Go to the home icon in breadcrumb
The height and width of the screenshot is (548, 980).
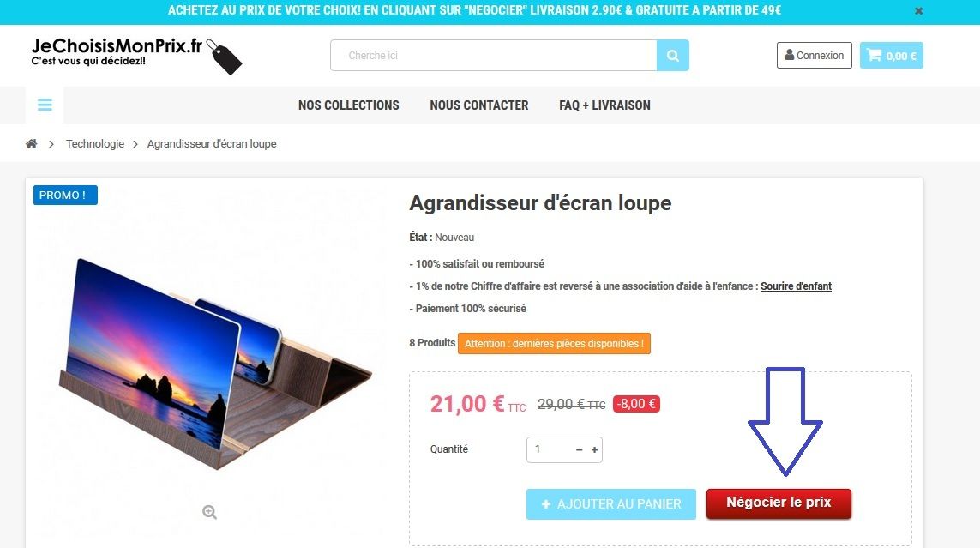[x=31, y=144]
